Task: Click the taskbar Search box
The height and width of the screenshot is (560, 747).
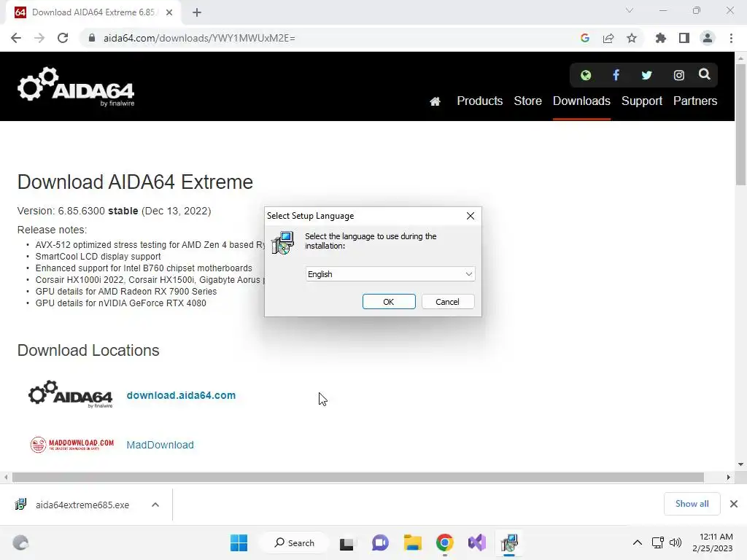Action: pos(294,542)
